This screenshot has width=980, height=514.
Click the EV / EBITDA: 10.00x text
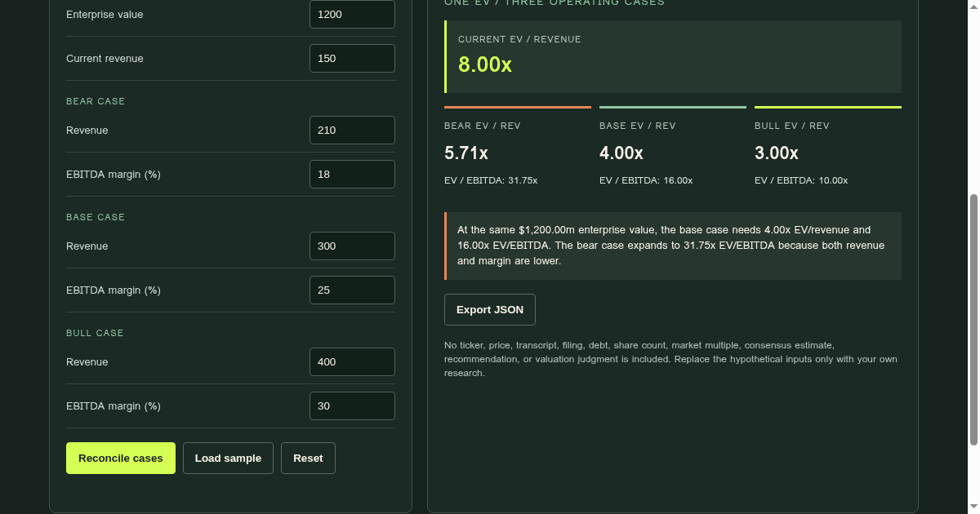click(x=801, y=180)
